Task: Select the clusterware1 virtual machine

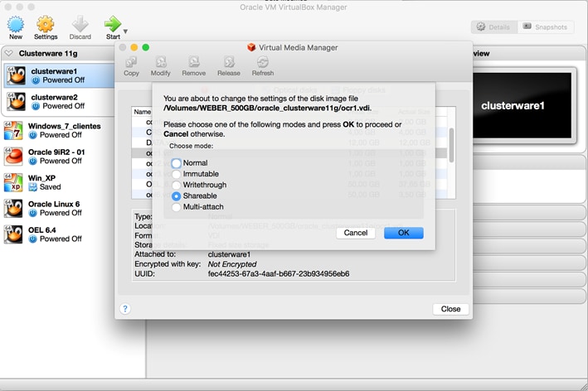Action: pyautogui.click(x=59, y=75)
